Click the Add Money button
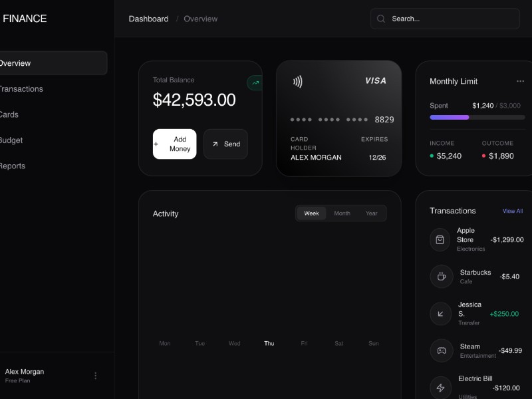Image resolution: width=532 pixels, height=399 pixels. [x=174, y=144]
